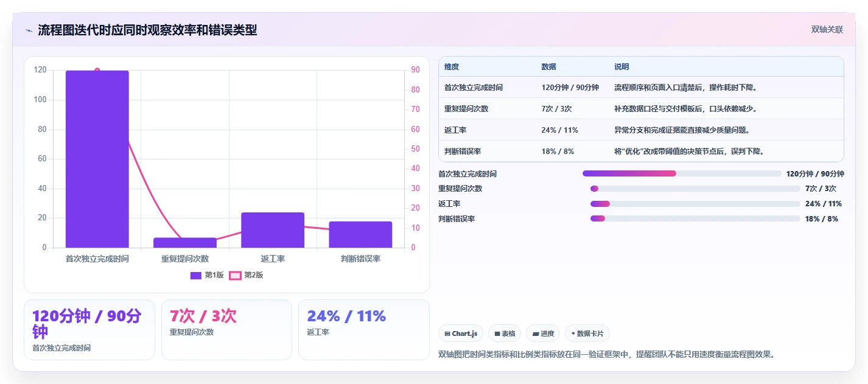Click the 120 tick on the left axis
Viewport: 868px width, 384px height.
click(40, 70)
